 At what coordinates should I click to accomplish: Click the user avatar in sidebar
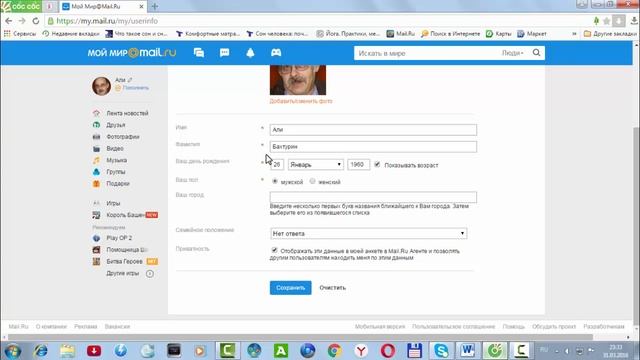point(101,86)
